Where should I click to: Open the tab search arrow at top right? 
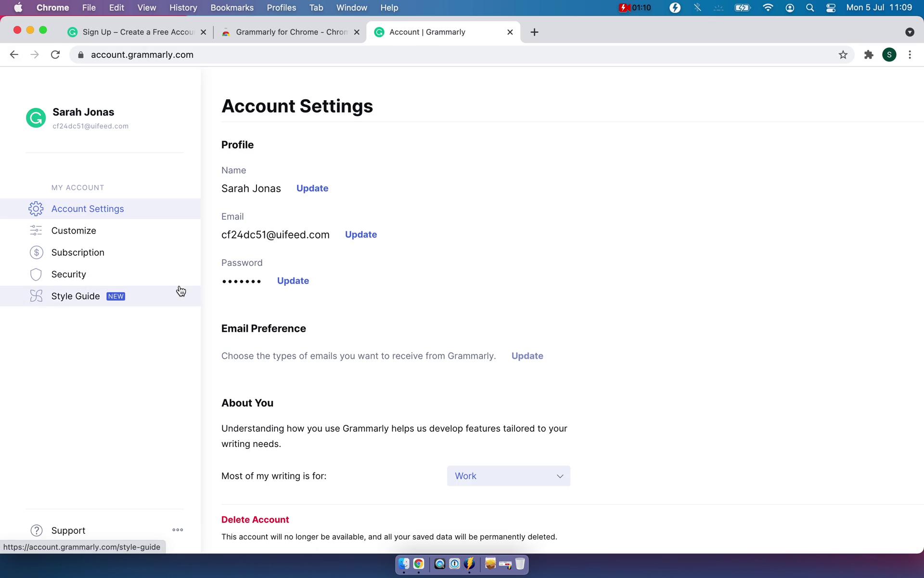[x=909, y=32]
